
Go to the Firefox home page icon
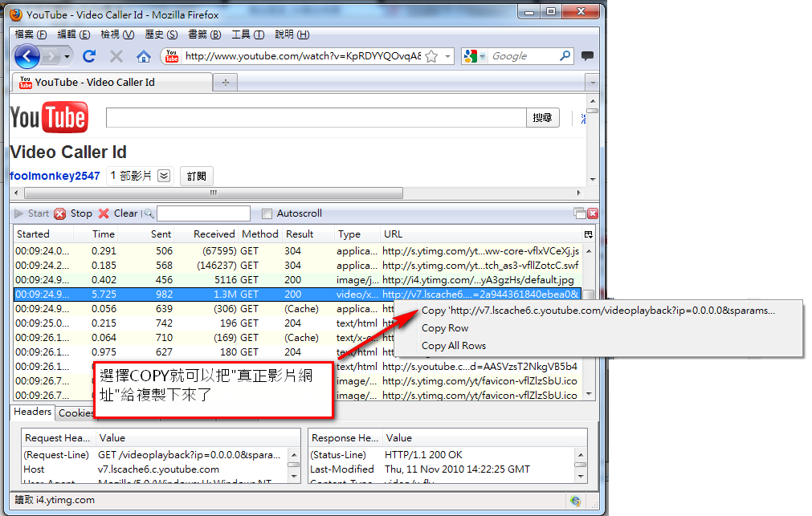click(x=144, y=56)
